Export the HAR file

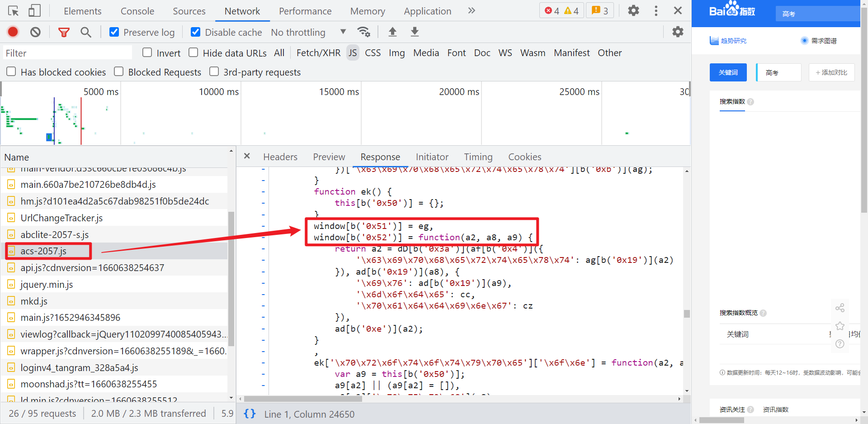[x=414, y=32]
